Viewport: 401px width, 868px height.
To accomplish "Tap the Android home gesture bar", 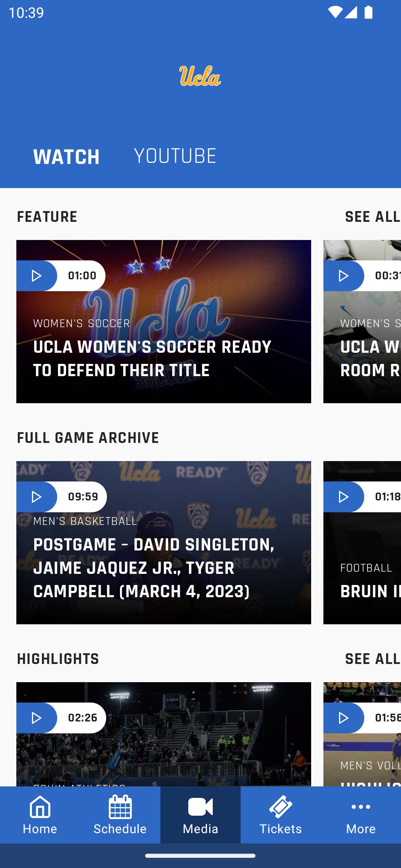I will (x=200, y=856).
